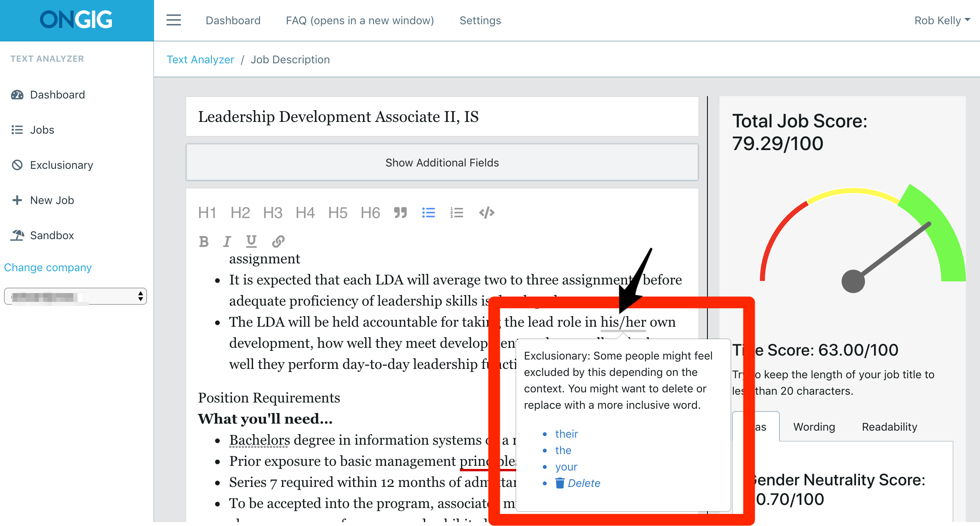Click the New Job plus icon
The image size is (980, 526).
pyautogui.click(x=17, y=200)
